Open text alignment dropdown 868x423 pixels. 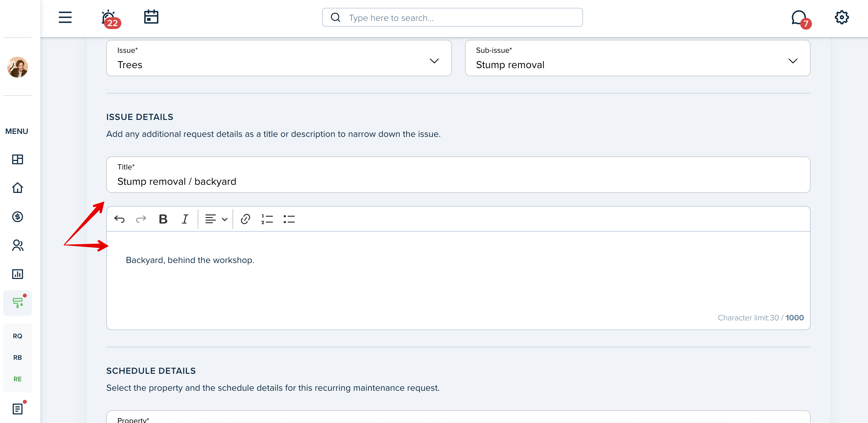[216, 219]
